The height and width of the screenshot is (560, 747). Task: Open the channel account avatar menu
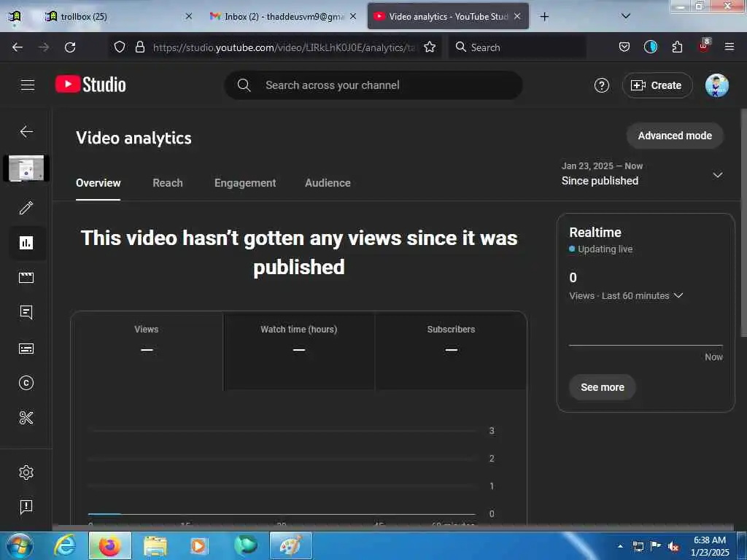(x=716, y=85)
